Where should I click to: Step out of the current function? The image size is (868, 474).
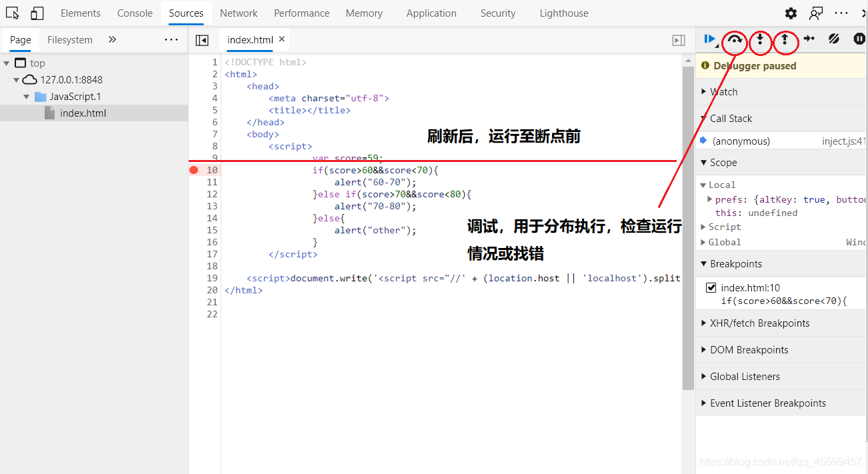tap(785, 40)
